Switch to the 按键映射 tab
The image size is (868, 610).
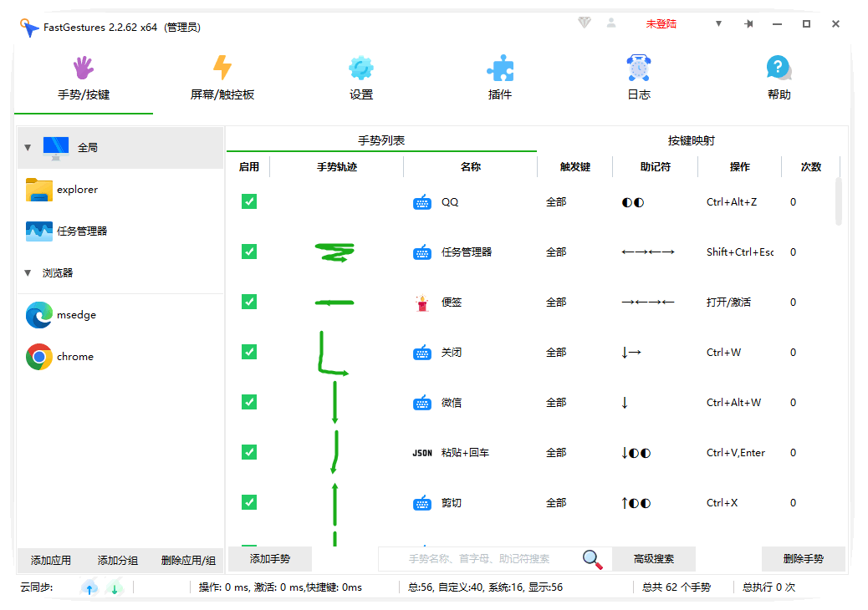pos(691,140)
